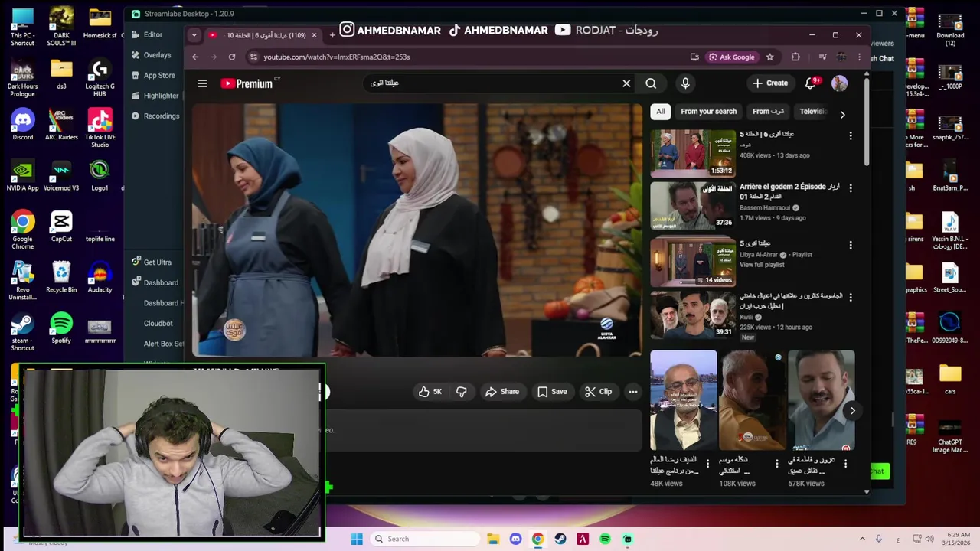980x551 pixels.
Task: Open the 37:36 Arrière el godem thumbnail
Action: point(693,205)
